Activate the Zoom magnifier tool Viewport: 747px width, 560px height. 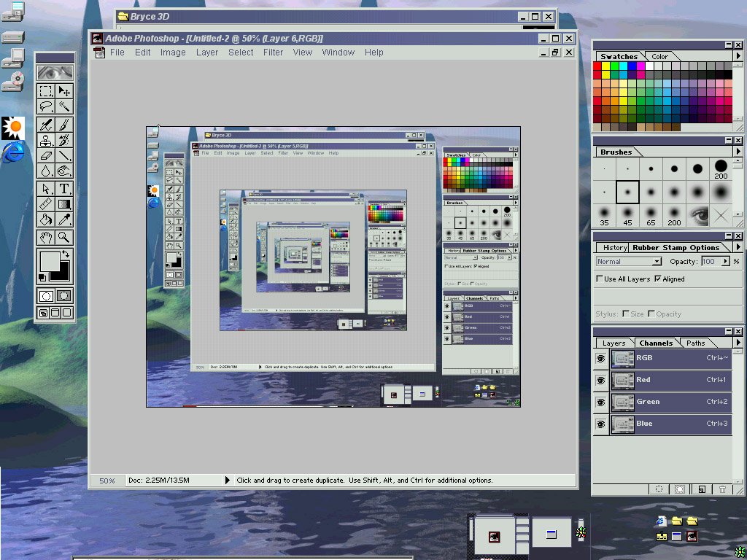click(64, 237)
